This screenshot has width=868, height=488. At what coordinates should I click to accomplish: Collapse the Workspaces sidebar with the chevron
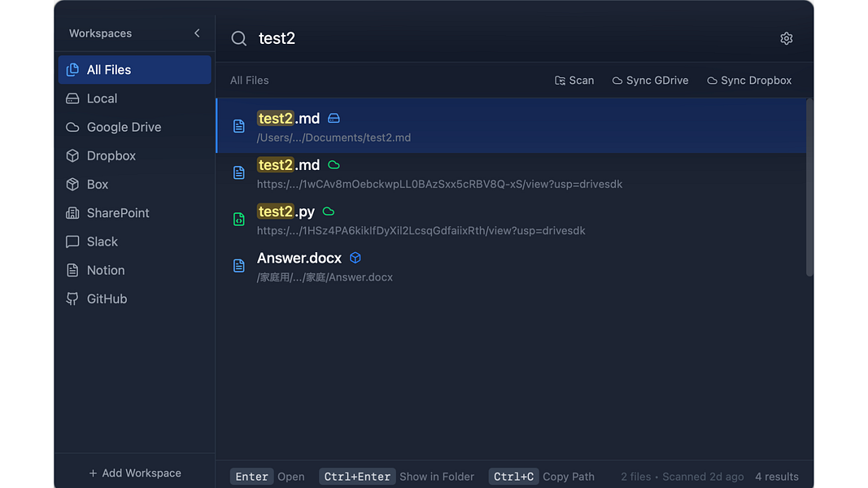click(x=197, y=33)
